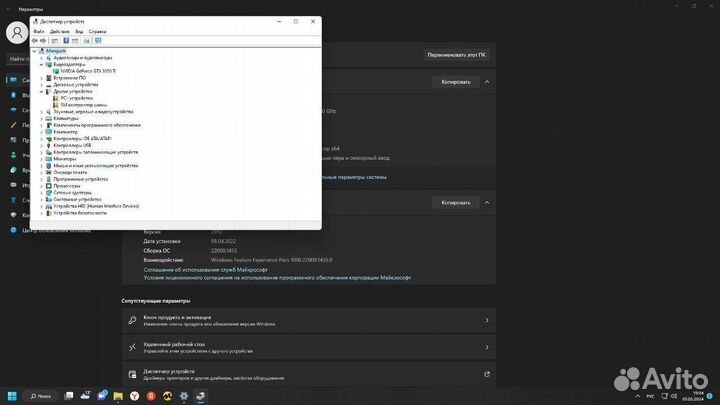Viewport: 720px width, 405px height.
Task: Click the Сетевые адаптеры icon
Action: pos(49,193)
